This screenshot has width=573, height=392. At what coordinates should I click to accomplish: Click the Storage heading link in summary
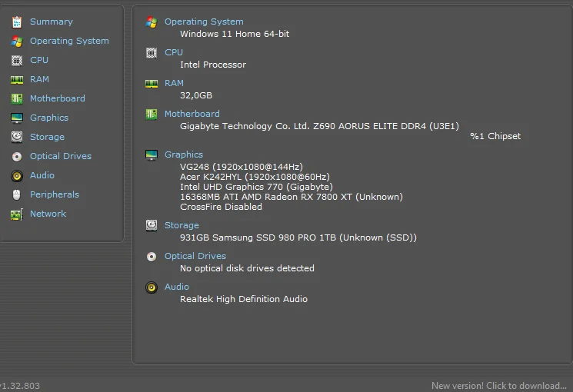[x=182, y=225]
